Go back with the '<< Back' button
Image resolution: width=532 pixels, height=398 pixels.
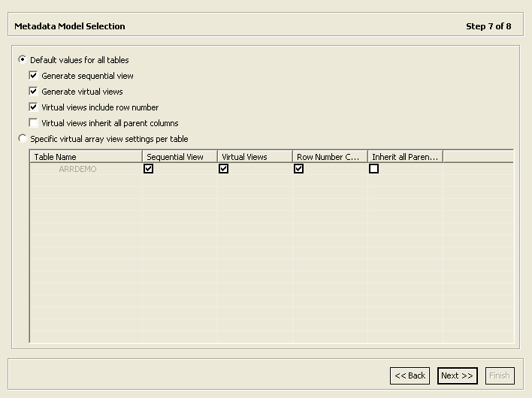coord(410,375)
